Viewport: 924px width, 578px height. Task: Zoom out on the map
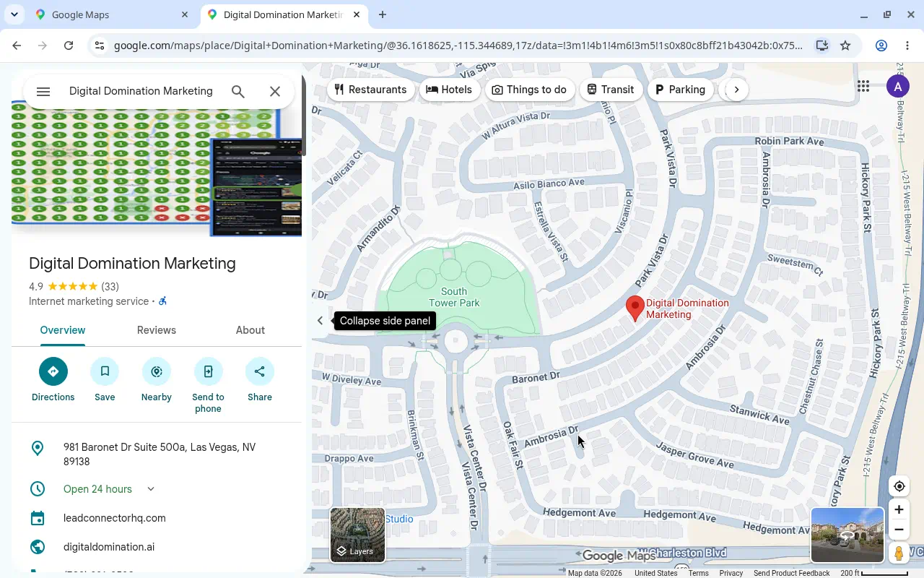(899, 530)
